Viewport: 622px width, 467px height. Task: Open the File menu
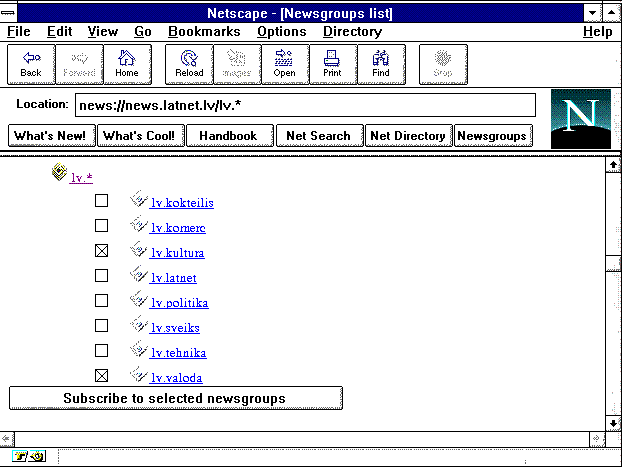(x=19, y=32)
